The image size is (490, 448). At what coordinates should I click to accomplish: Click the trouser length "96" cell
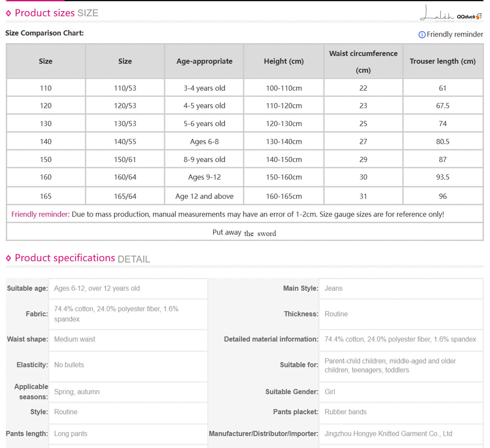pos(442,196)
